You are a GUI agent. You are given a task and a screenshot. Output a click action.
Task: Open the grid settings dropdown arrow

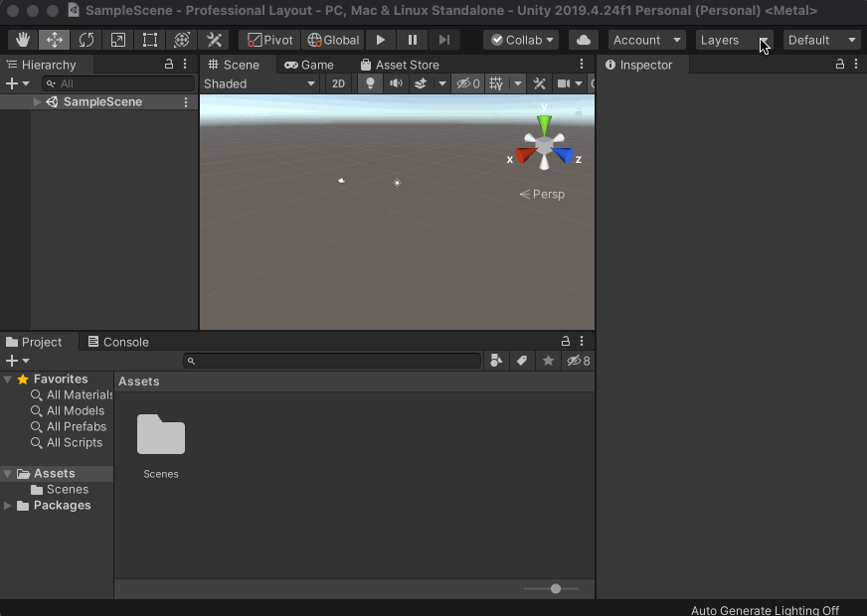(x=518, y=83)
